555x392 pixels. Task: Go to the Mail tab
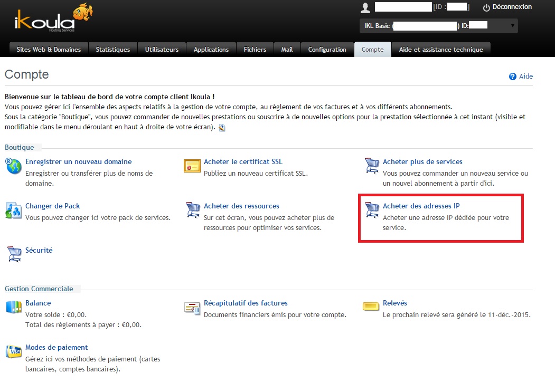pos(287,50)
